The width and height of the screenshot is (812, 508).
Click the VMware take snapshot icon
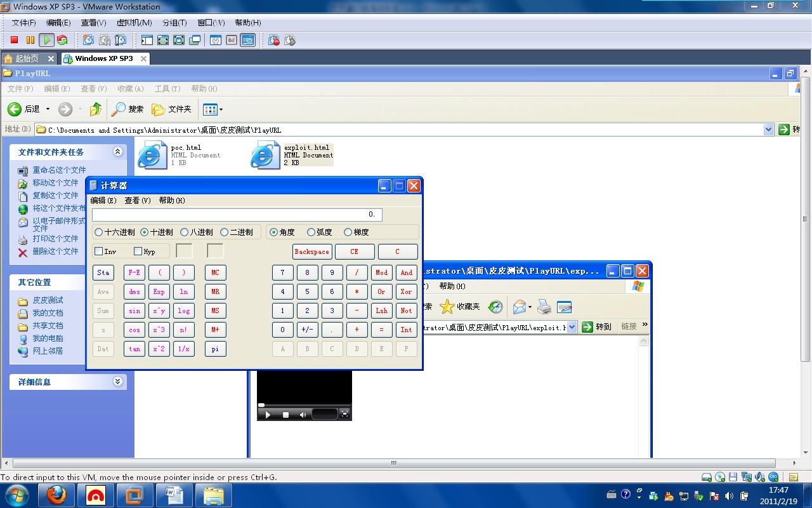pyautogui.click(x=89, y=40)
